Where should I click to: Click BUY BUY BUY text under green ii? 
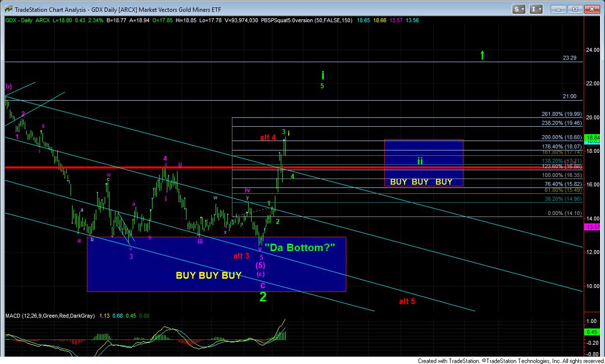[421, 182]
